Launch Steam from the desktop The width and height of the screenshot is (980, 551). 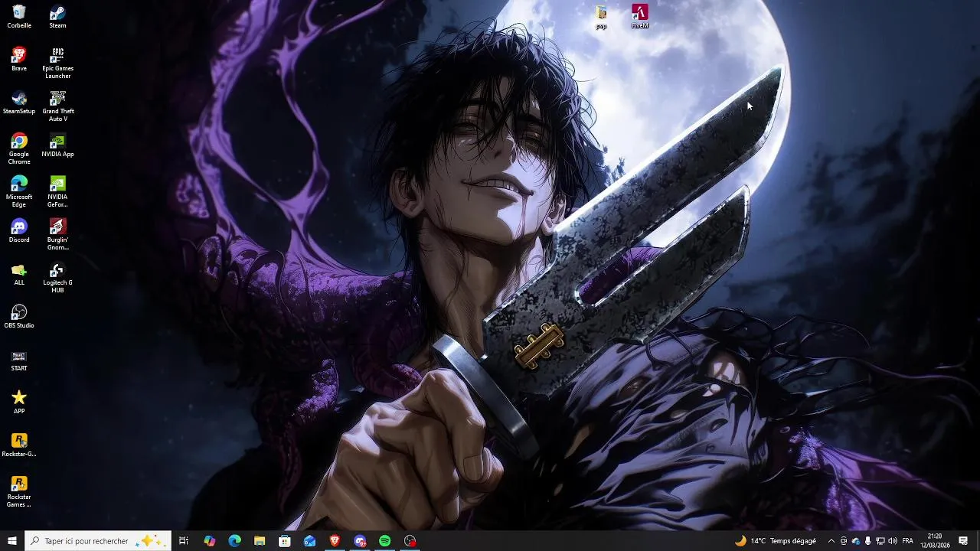(57, 17)
